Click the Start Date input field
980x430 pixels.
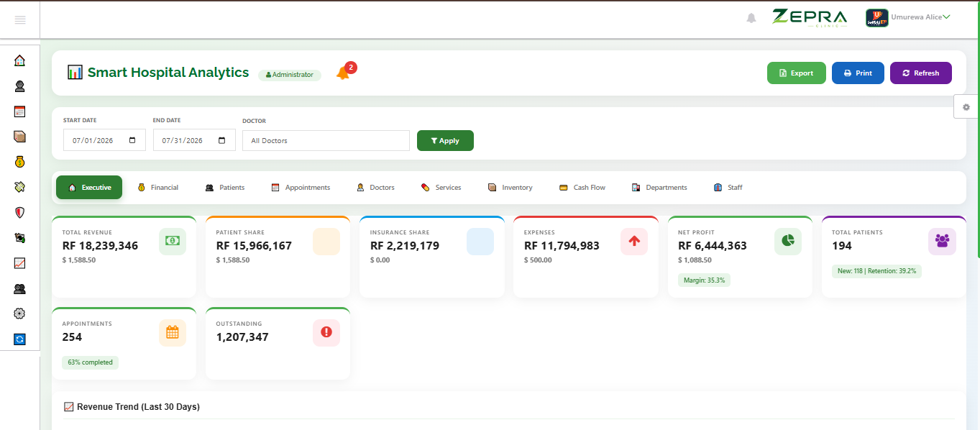104,140
